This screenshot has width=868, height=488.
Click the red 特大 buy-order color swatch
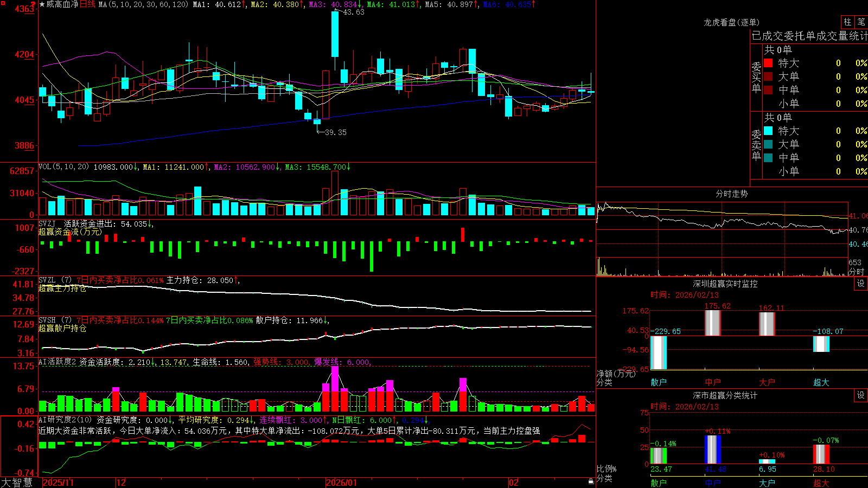(768, 63)
